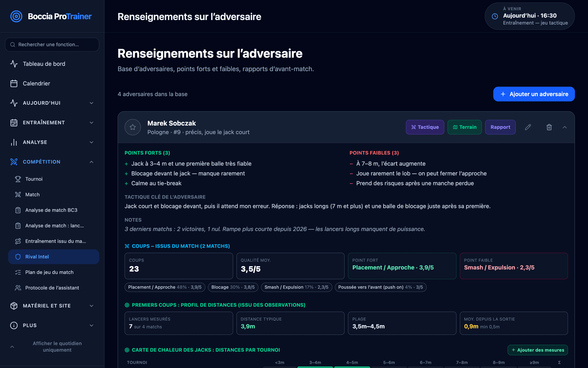Screen dimensions: 588x368
Task: Click the Boccia ProTrainer target logo
Action: pyautogui.click(x=16, y=16)
